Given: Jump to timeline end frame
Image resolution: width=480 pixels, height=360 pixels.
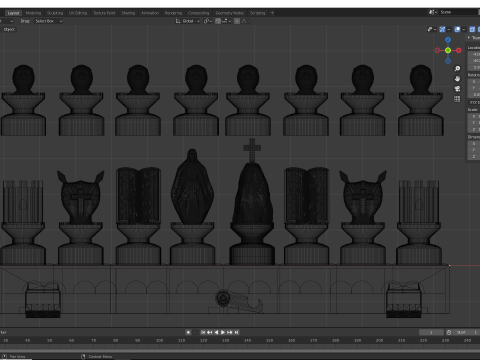Looking at the screenshot, I should tap(236, 332).
